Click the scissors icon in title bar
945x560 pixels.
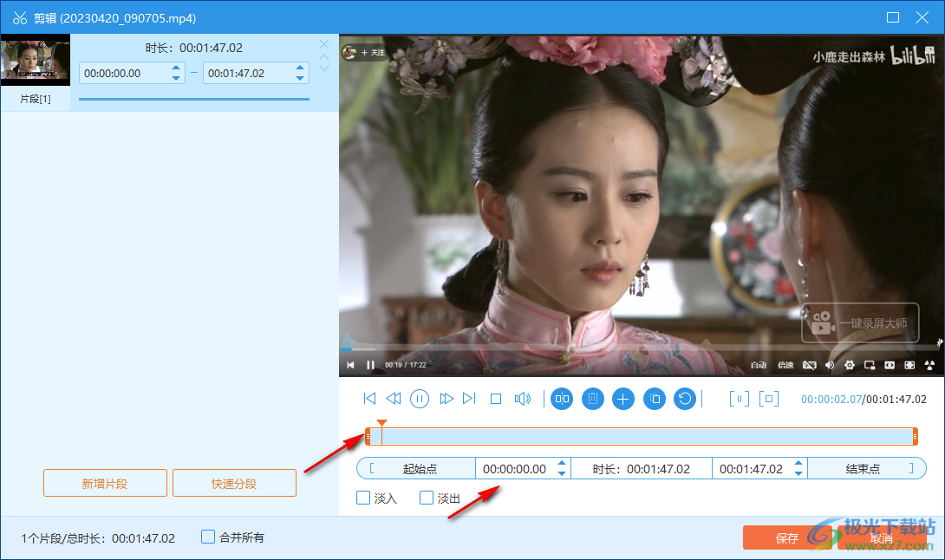20,18
